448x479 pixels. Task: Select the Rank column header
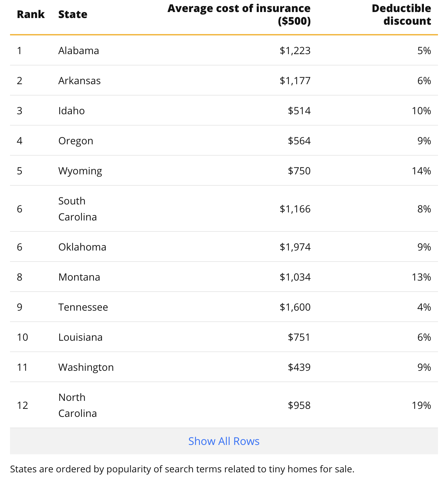point(31,14)
